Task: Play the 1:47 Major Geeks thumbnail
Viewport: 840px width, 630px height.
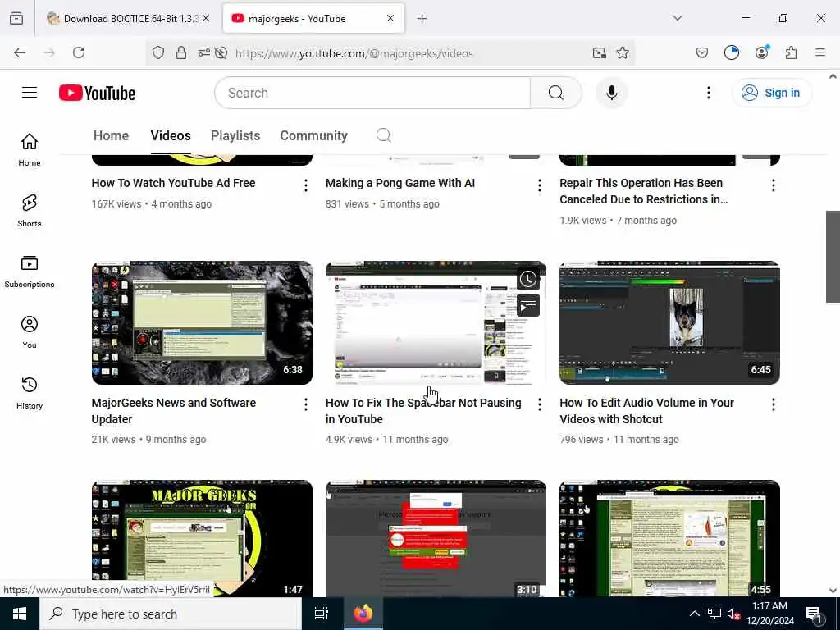Action: pos(202,538)
